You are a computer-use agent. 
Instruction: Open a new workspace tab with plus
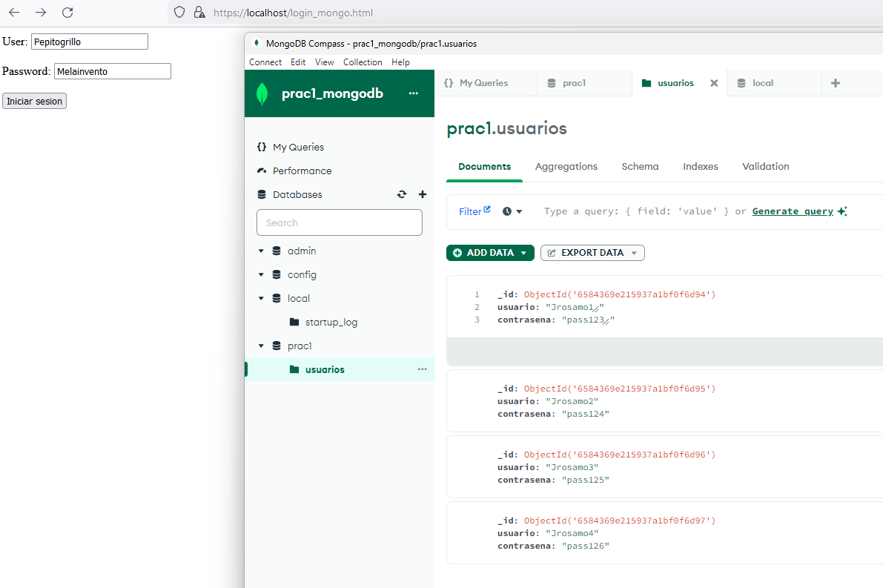click(836, 83)
